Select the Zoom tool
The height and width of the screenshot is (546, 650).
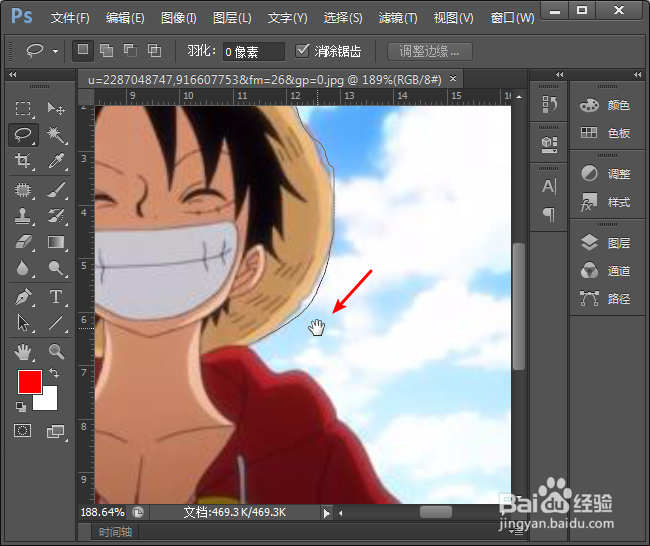(x=56, y=352)
